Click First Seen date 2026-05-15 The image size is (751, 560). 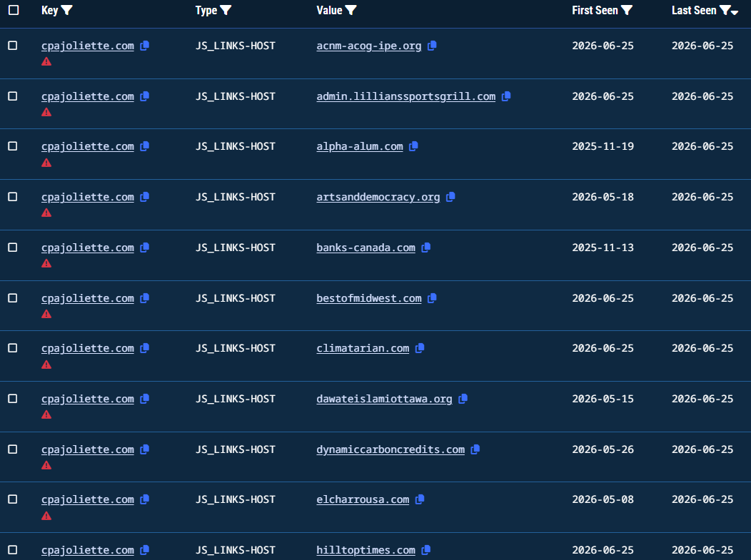click(x=603, y=399)
